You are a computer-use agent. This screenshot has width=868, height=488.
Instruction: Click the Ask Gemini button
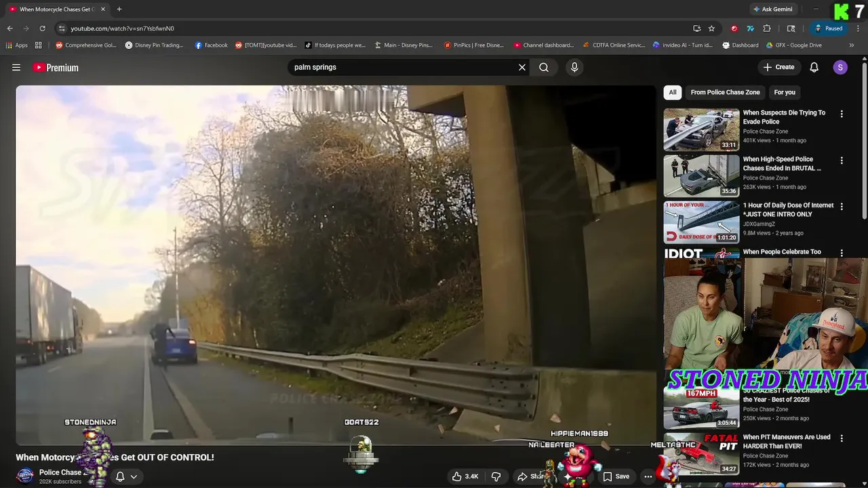772,9
